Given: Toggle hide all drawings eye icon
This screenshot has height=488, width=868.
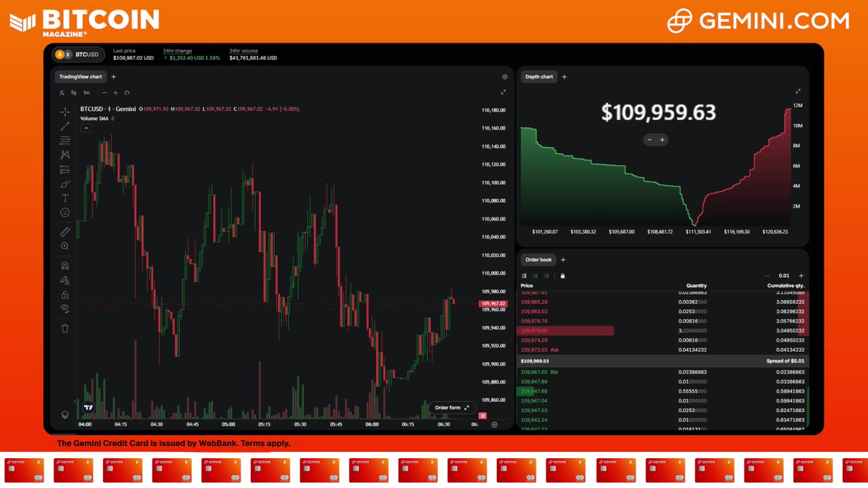Looking at the screenshot, I should [x=65, y=308].
